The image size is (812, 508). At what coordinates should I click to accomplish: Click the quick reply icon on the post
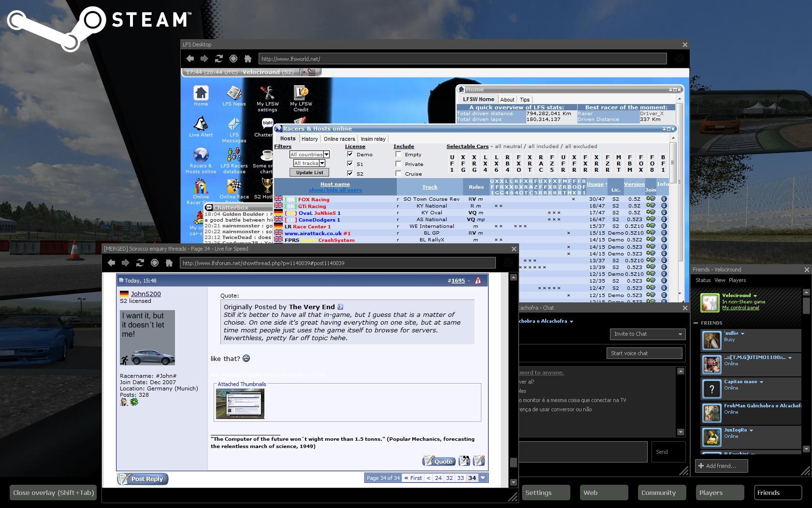pos(479,461)
